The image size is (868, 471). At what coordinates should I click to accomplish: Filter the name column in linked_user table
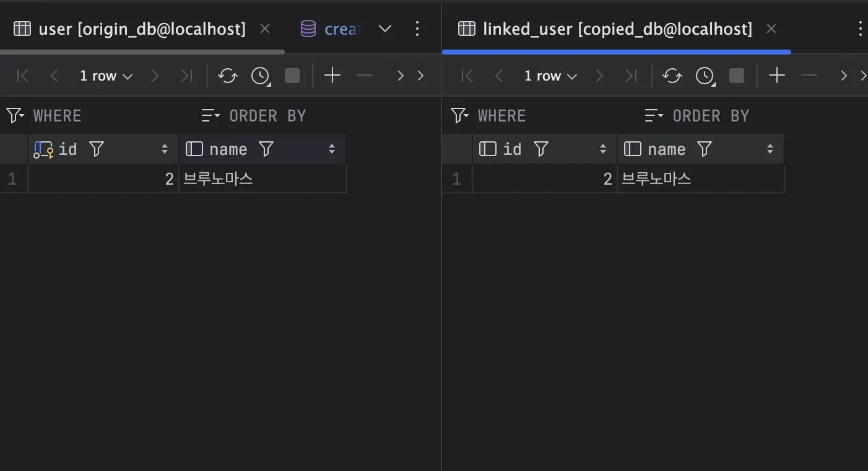[x=705, y=149]
